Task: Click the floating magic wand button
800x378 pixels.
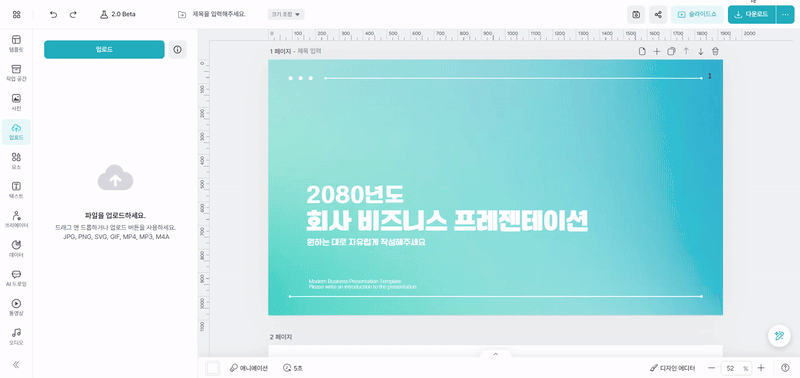Action: tap(779, 336)
